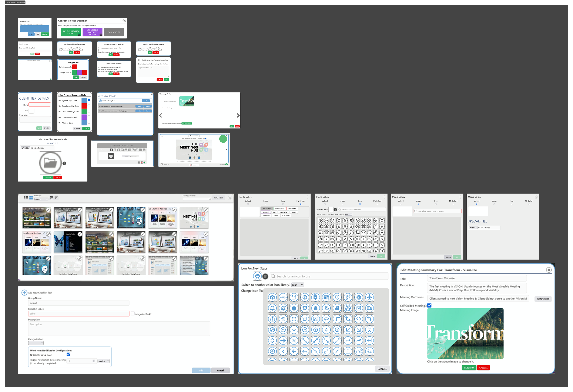Click the trigger notification number stepper
573x392 pixels.
click(x=94, y=361)
